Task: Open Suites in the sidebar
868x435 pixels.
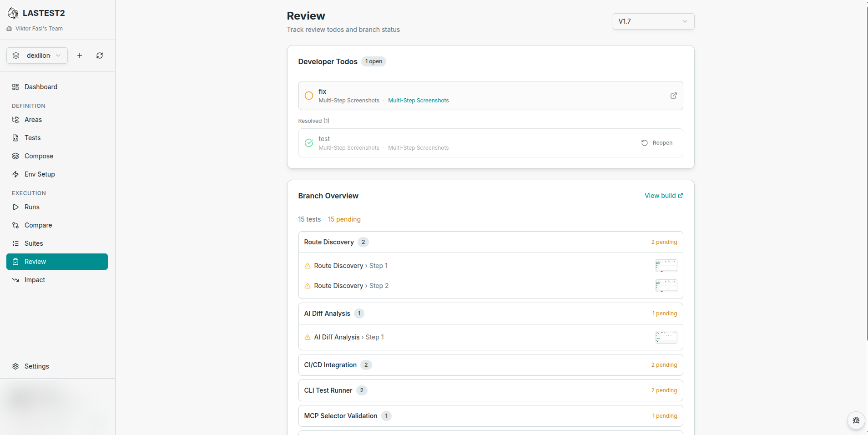Action: [57, 243]
